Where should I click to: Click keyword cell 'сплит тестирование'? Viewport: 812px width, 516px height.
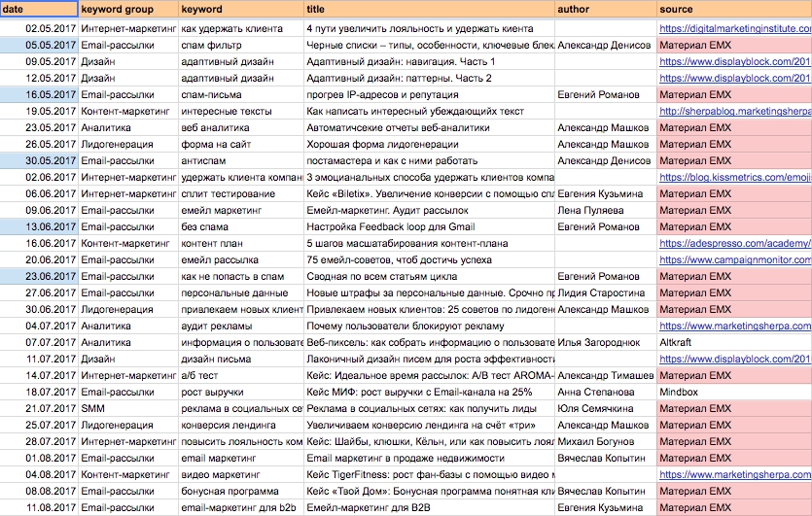241,194
